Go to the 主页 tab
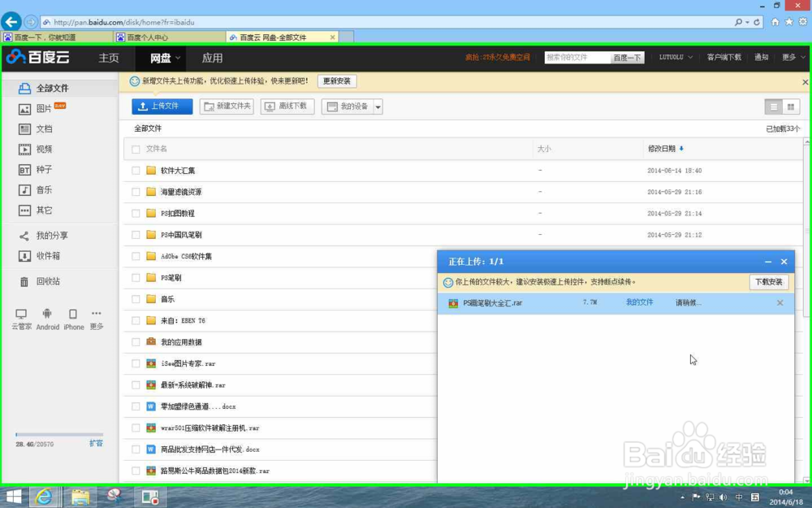Viewport: 812px width, 508px height. pyautogui.click(x=109, y=58)
